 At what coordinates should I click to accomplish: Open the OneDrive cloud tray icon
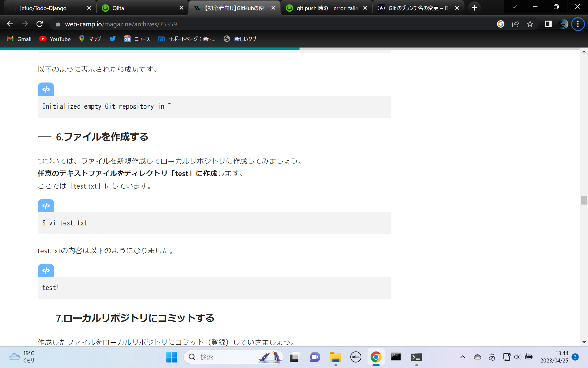point(477,357)
